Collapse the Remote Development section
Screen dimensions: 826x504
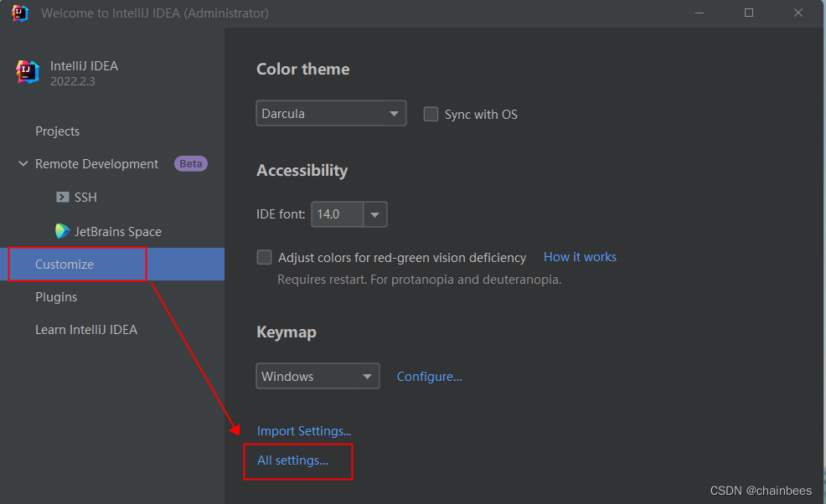tap(23, 164)
